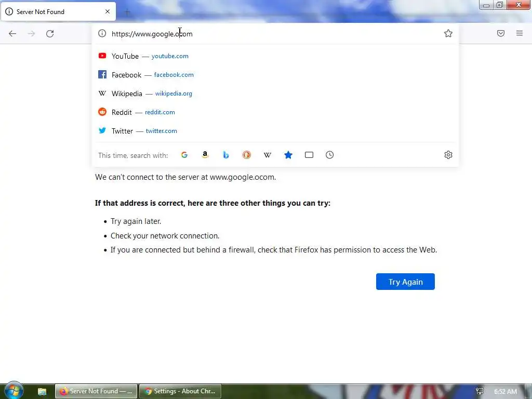Open the file explorer taskbar icon

[42, 391]
